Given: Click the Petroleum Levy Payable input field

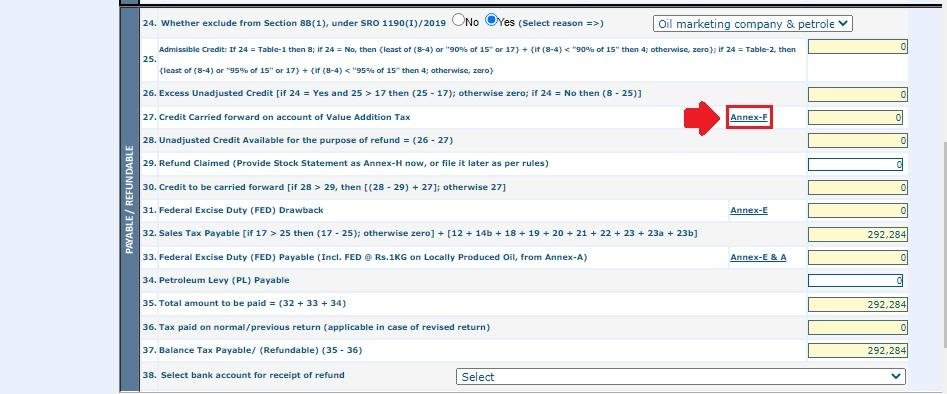Looking at the screenshot, I should coord(855,280).
